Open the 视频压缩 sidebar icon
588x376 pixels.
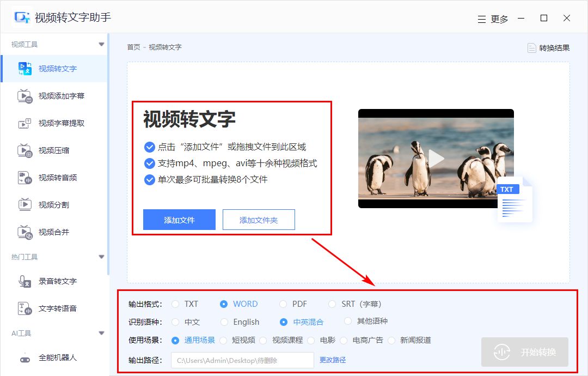pyautogui.click(x=25, y=150)
